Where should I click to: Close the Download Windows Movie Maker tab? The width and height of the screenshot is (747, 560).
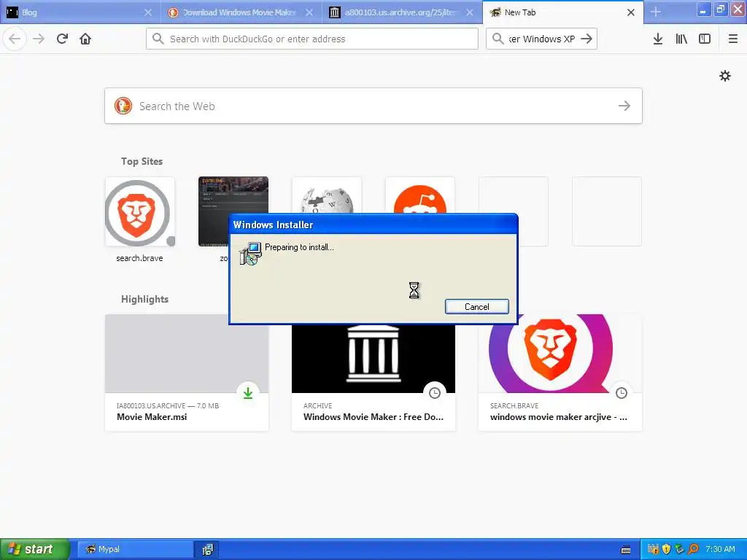(309, 12)
